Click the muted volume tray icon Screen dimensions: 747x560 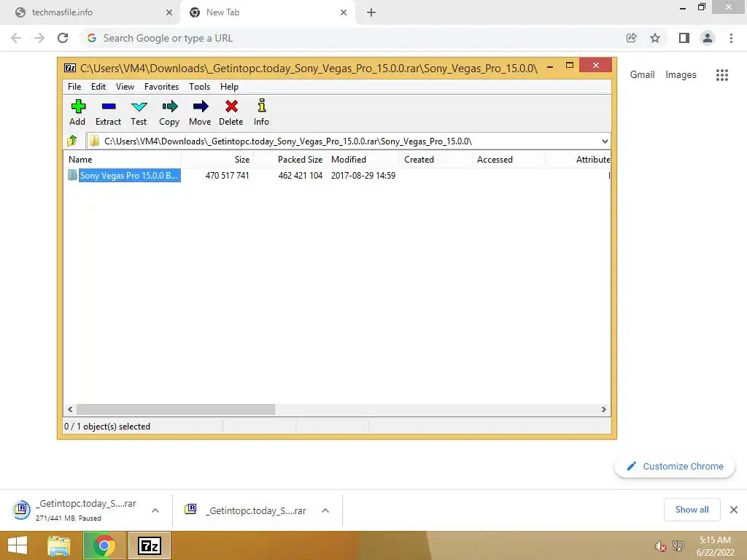[660, 546]
